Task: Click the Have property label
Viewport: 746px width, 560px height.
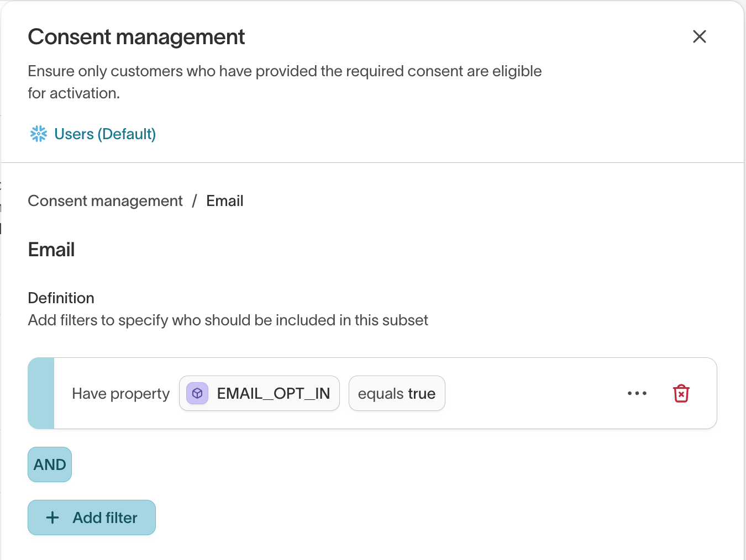Action: tap(120, 393)
